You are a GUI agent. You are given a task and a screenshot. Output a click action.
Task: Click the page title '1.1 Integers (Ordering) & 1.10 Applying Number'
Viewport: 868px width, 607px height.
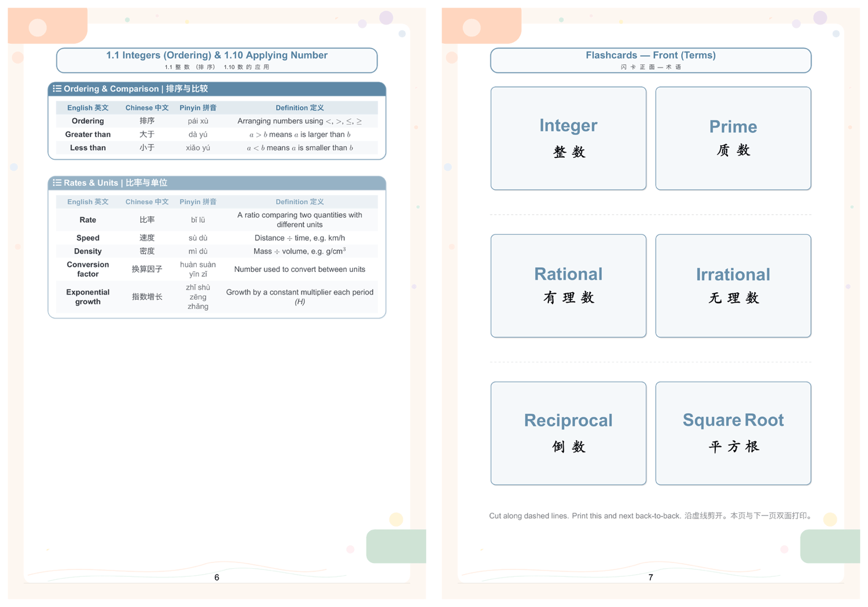[x=217, y=56]
